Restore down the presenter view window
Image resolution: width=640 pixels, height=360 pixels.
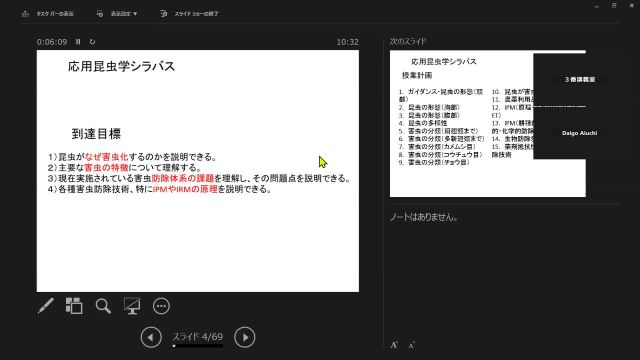pos(614,6)
